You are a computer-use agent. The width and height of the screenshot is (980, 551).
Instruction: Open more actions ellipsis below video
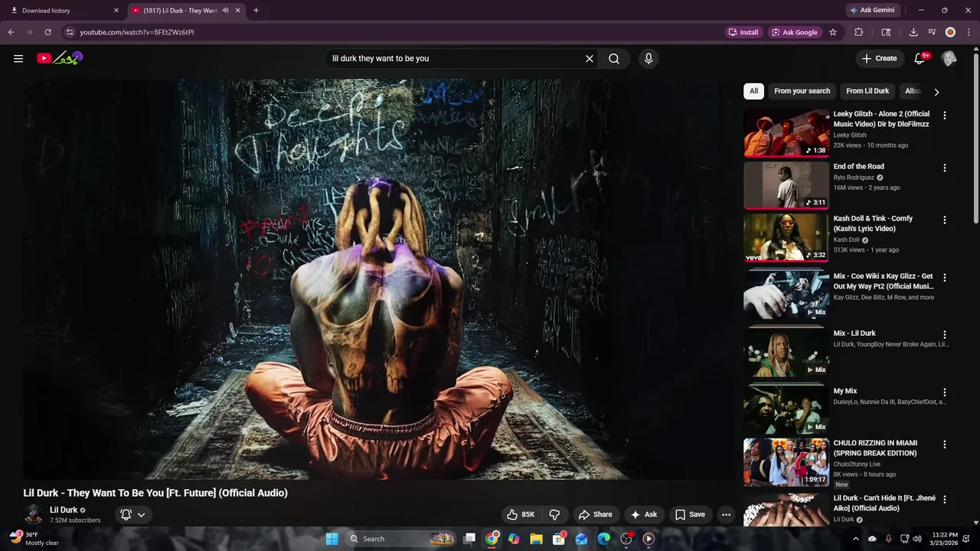(726, 514)
